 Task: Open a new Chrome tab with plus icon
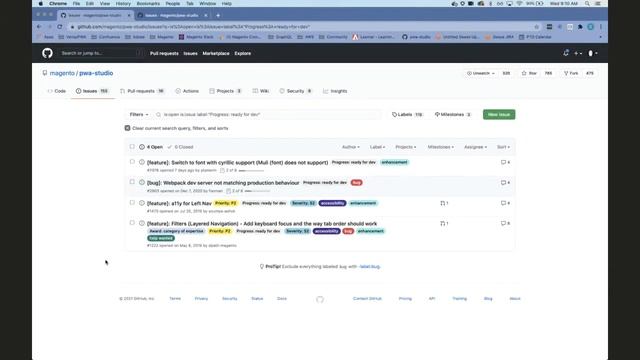point(218,16)
